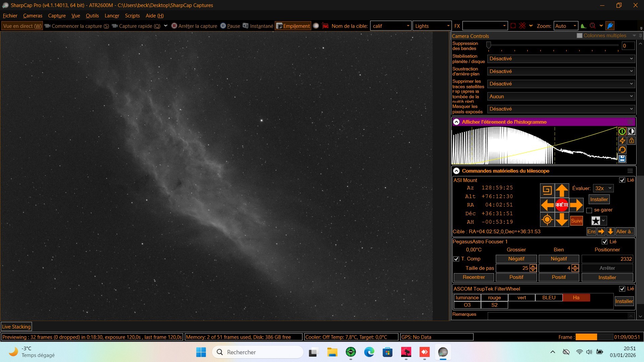Click the half-circle contrast icon on histogram
Screen dimensions: 644x362
click(x=631, y=131)
